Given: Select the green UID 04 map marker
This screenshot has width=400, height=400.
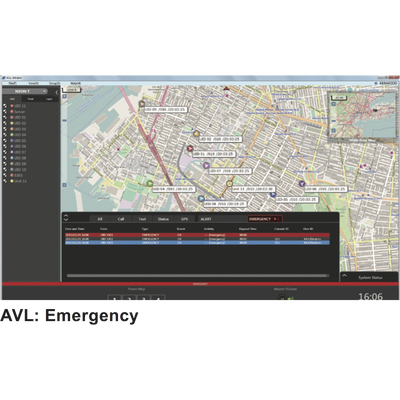Looking at the screenshot, I should tap(150, 184).
